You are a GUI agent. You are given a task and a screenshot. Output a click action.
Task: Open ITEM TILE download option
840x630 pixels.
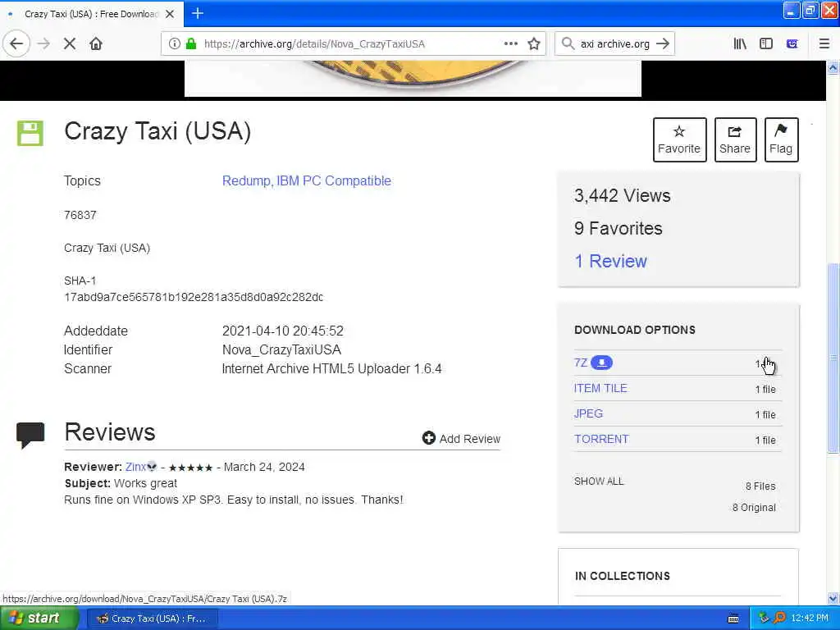600,388
